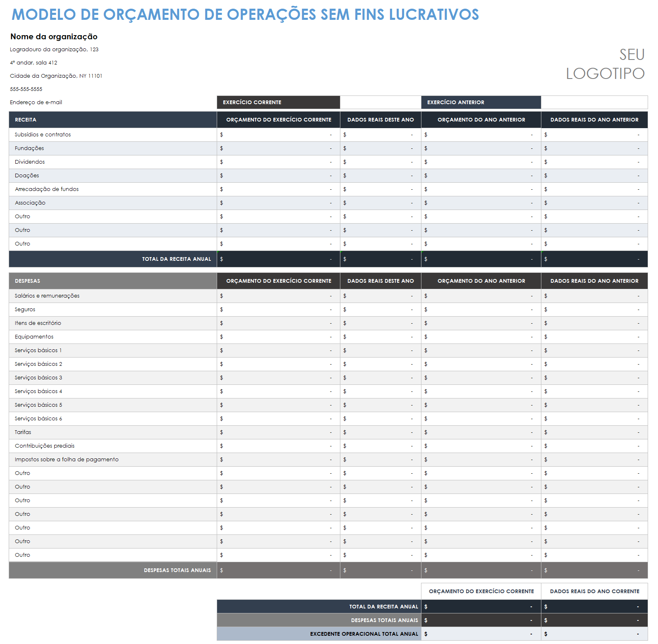
Task: Click previous-year budget cell for Equipamentos
Action: (481, 337)
